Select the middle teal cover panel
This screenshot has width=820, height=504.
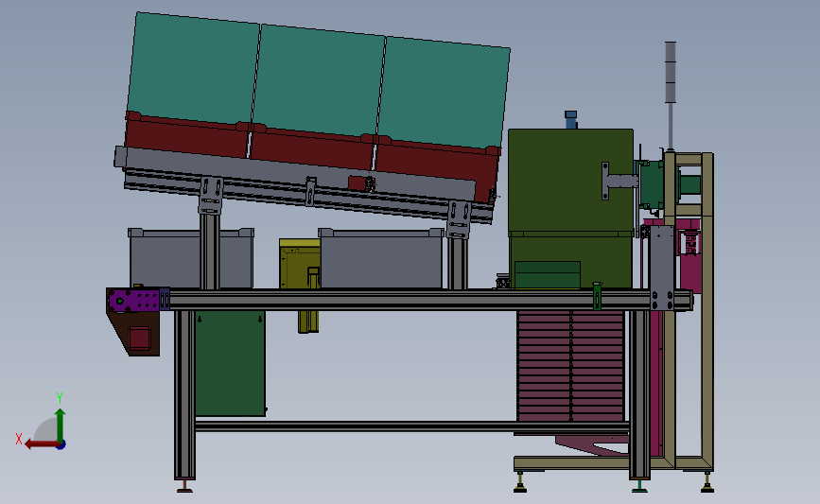click(x=319, y=79)
